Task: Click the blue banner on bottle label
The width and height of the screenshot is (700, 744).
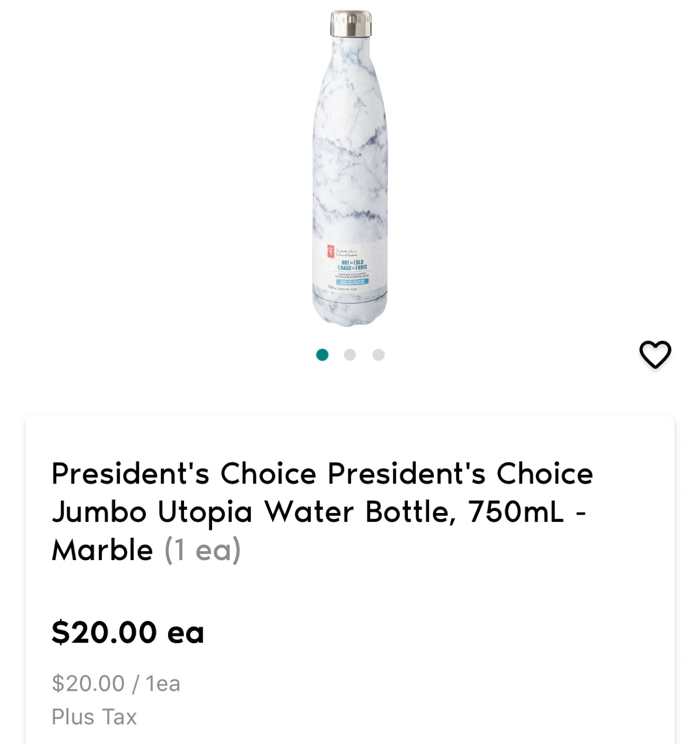Action: pyautogui.click(x=353, y=282)
